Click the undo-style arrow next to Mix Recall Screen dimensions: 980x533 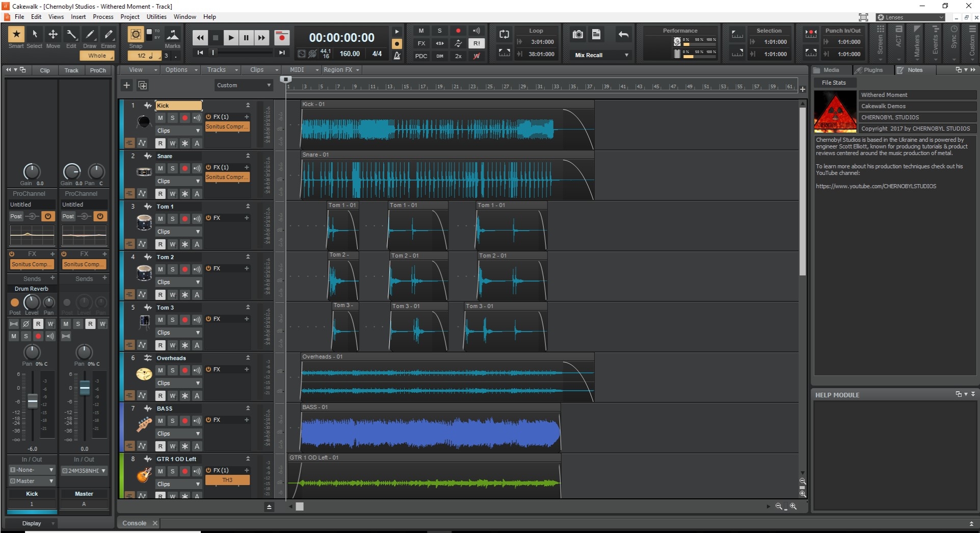[x=623, y=34]
